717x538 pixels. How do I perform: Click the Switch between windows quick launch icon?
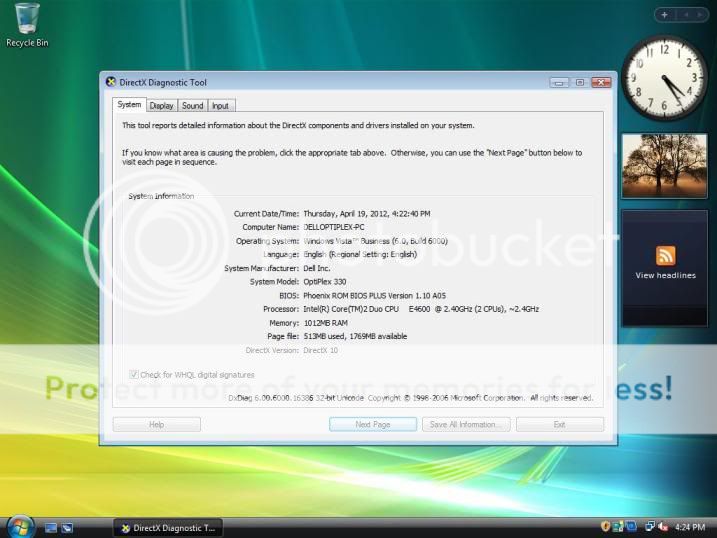pyautogui.click(x=67, y=528)
